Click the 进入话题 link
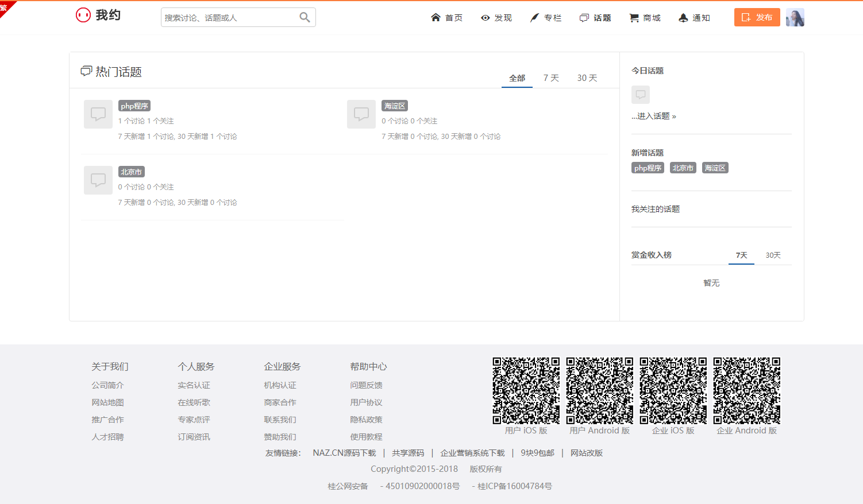The height and width of the screenshot is (504, 863). 654,117
